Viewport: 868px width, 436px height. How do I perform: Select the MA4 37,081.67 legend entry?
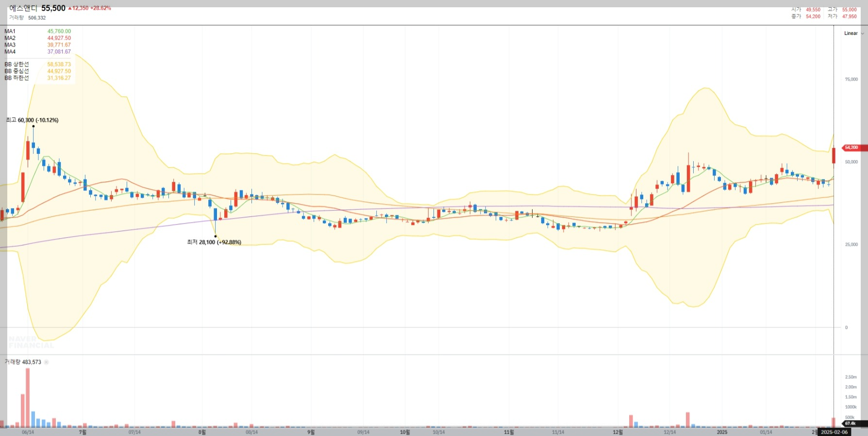pos(37,52)
